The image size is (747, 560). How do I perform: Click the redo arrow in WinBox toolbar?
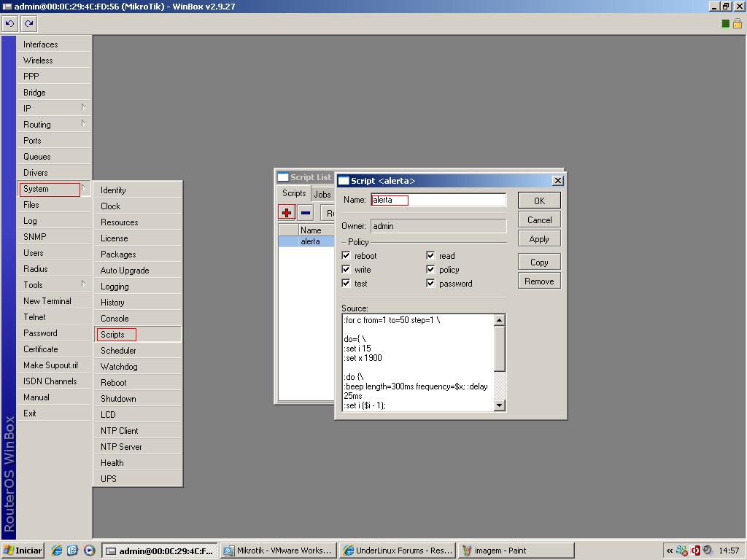(29, 24)
